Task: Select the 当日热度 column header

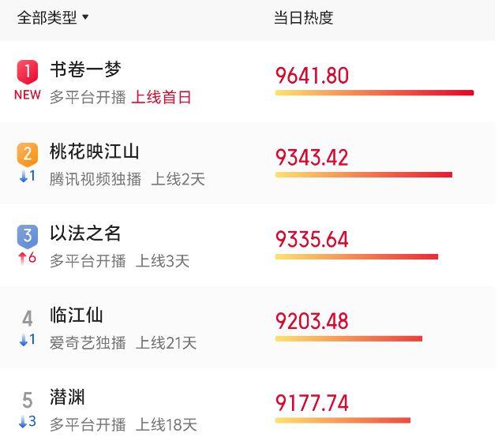Action: point(304,17)
